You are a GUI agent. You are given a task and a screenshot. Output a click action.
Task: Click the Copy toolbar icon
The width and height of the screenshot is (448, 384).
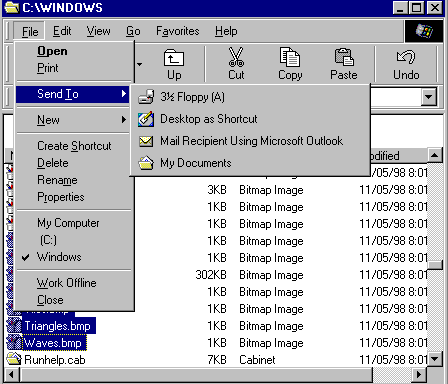coord(290,57)
